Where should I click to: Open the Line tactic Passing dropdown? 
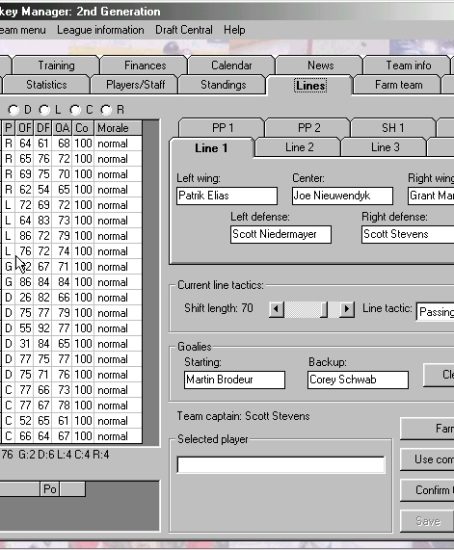435,312
